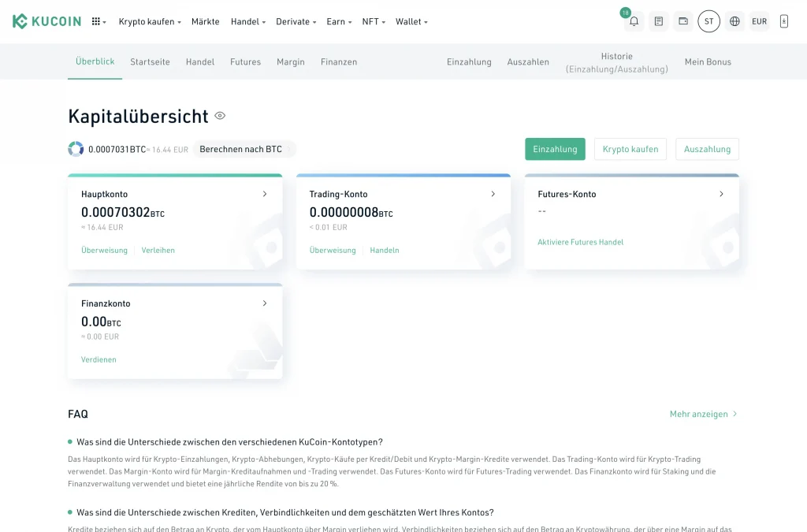Image resolution: width=807 pixels, height=532 pixels.
Task: Open the apps grid menu icon
Action: tap(99, 21)
